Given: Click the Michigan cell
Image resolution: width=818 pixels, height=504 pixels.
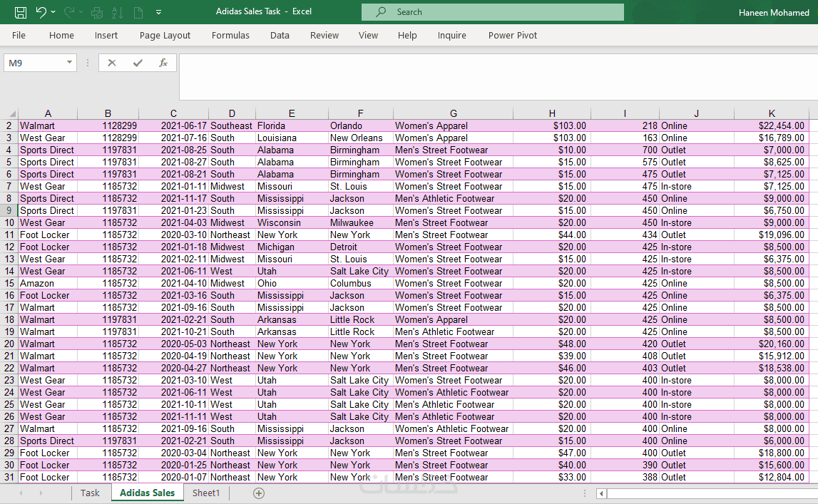Looking at the screenshot, I should coord(292,247).
